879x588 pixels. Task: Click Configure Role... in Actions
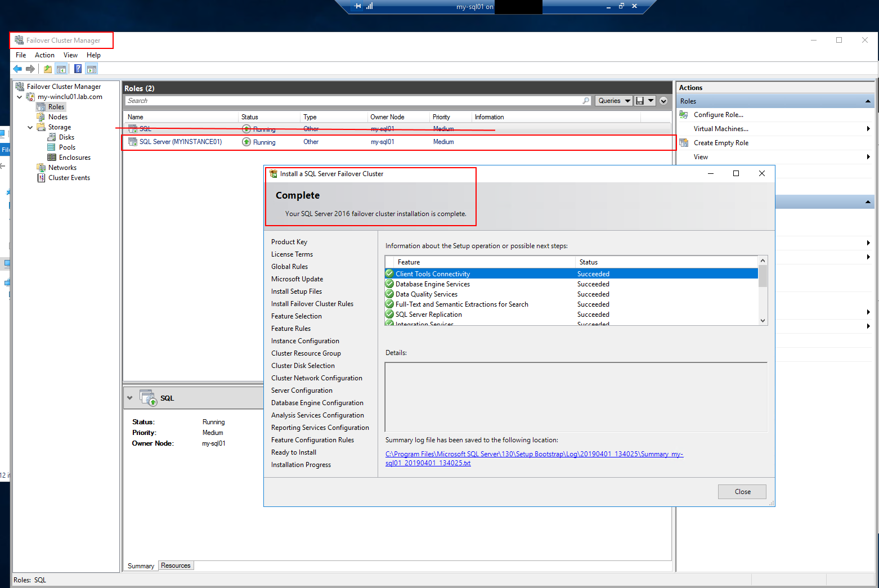pos(718,115)
